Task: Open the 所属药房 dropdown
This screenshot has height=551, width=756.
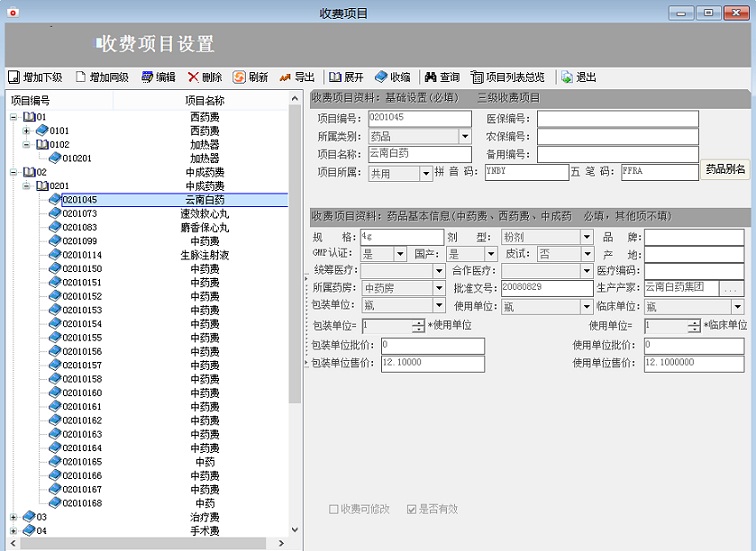Action: coord(439,288)
